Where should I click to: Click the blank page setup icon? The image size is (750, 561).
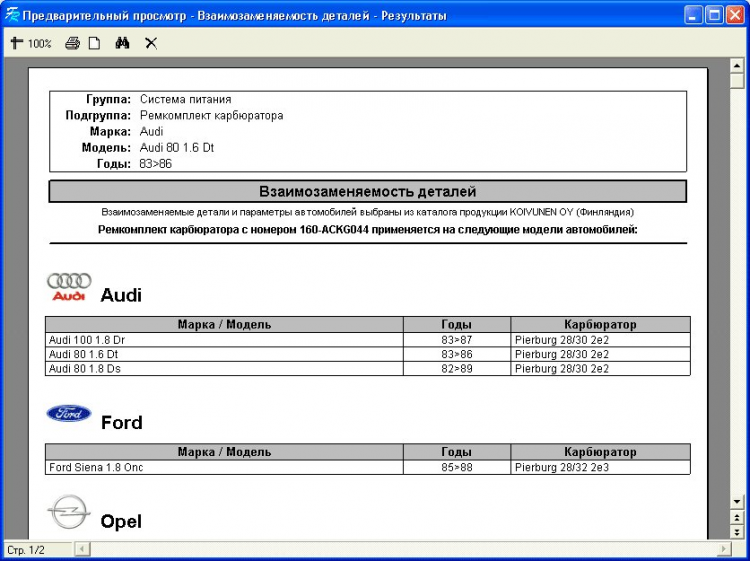(95, 44)
